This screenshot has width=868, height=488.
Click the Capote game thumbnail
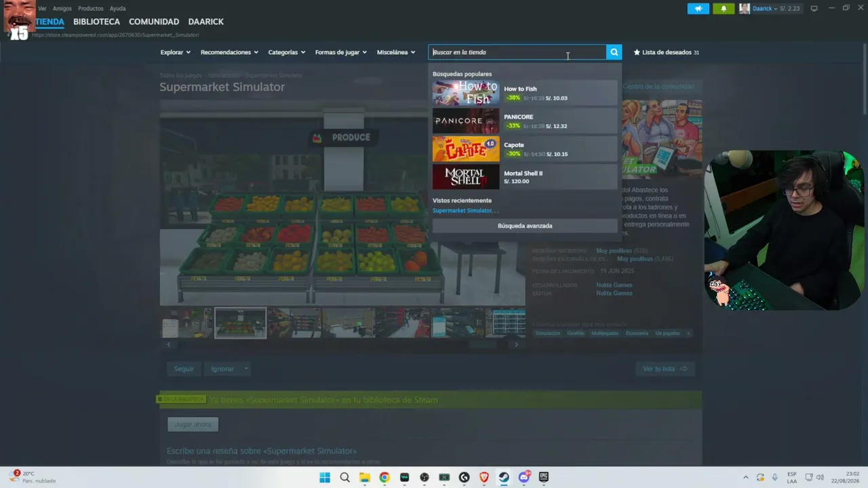click(x=466, y=149)
